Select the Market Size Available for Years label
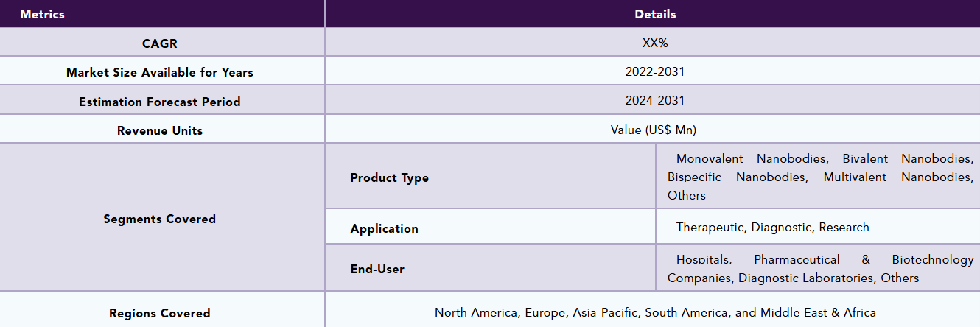Image resolution: width=980 pixels, height=327 pixels. [x=160, y=72]
